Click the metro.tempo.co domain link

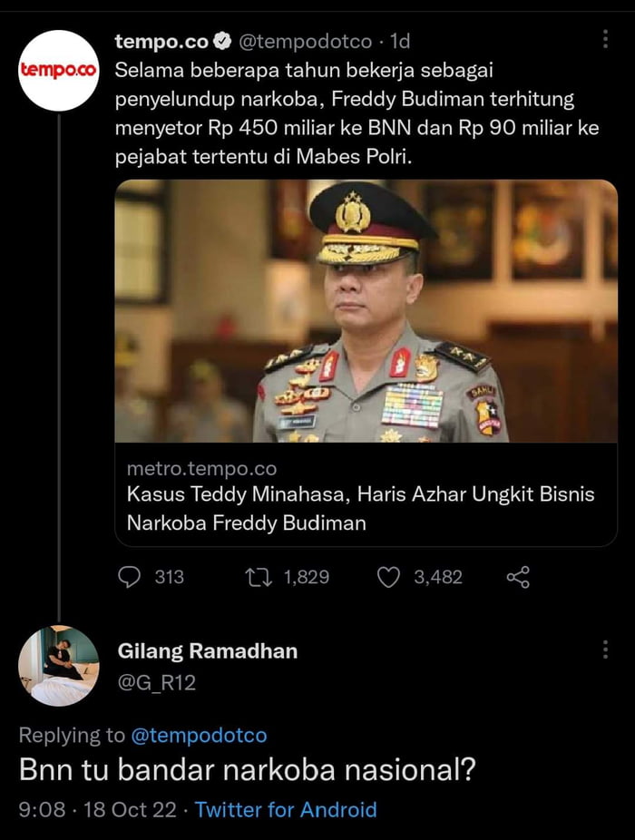pyautogui.click(x=201, y=469)
